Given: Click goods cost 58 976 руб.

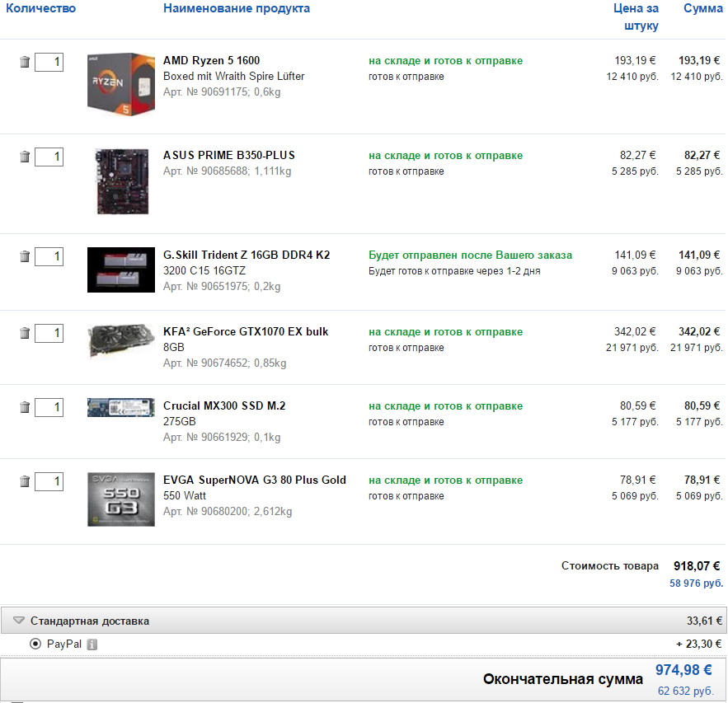Looking at the screenshot, I should (x=696, y=583).
